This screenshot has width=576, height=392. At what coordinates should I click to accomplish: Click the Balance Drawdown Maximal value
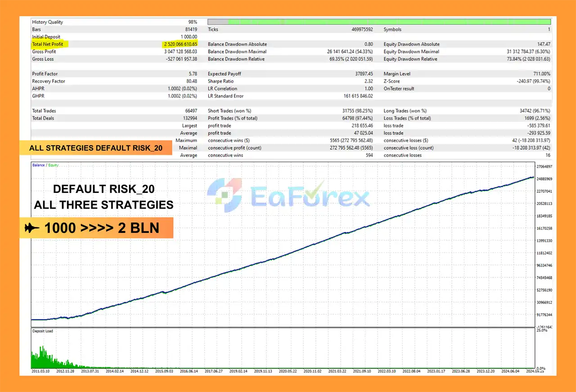[350, 52]
